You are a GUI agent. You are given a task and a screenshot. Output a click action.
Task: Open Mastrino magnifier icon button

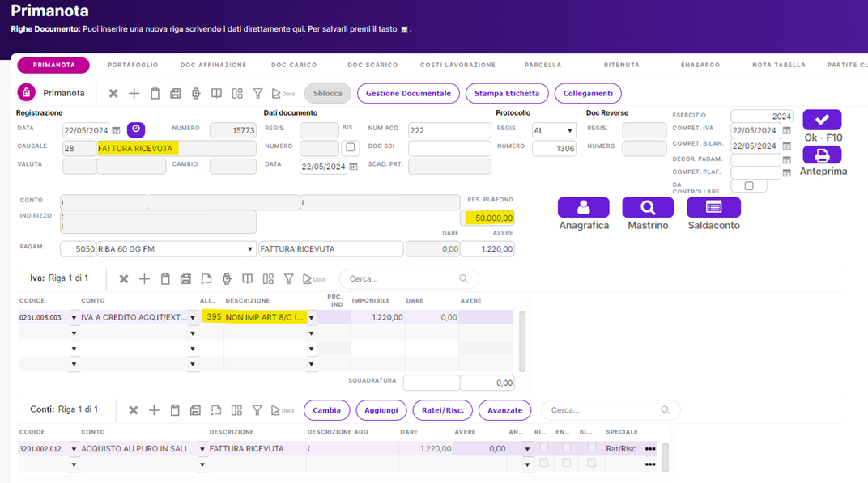coord(648,207)
